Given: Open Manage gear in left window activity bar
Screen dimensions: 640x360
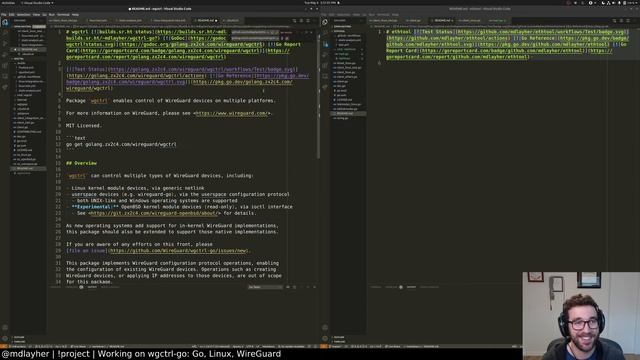Looking at the screenshot, I should pyautogui.click(x=5, y=338).
